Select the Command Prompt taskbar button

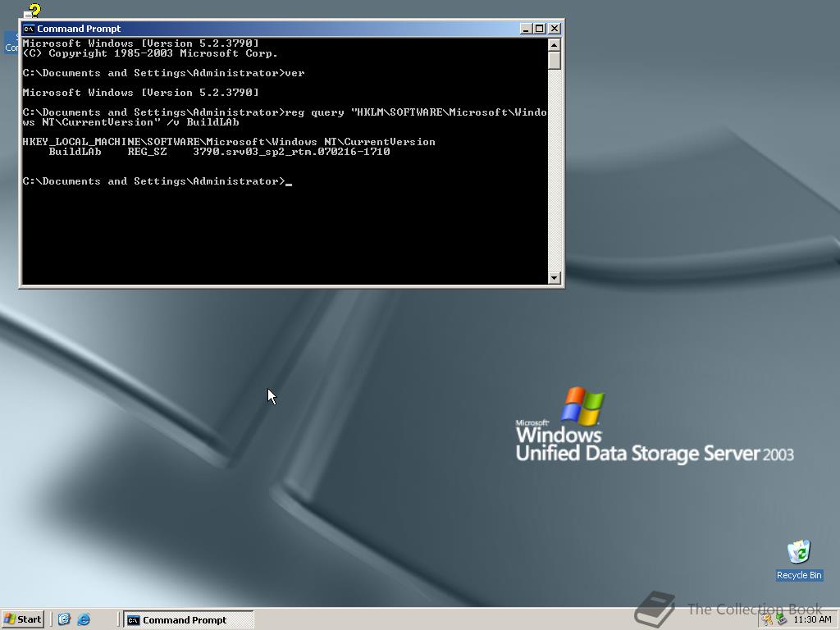[x=189, y=620]
